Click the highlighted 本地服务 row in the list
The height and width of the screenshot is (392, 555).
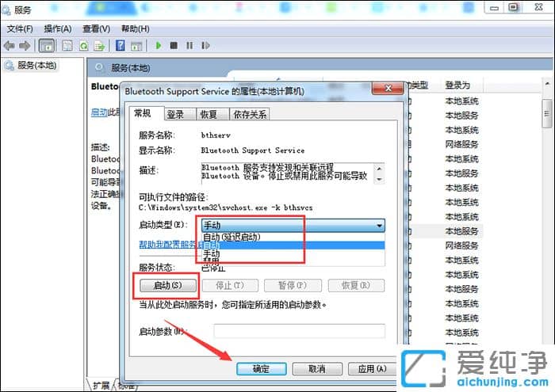[x=461, y=231]
